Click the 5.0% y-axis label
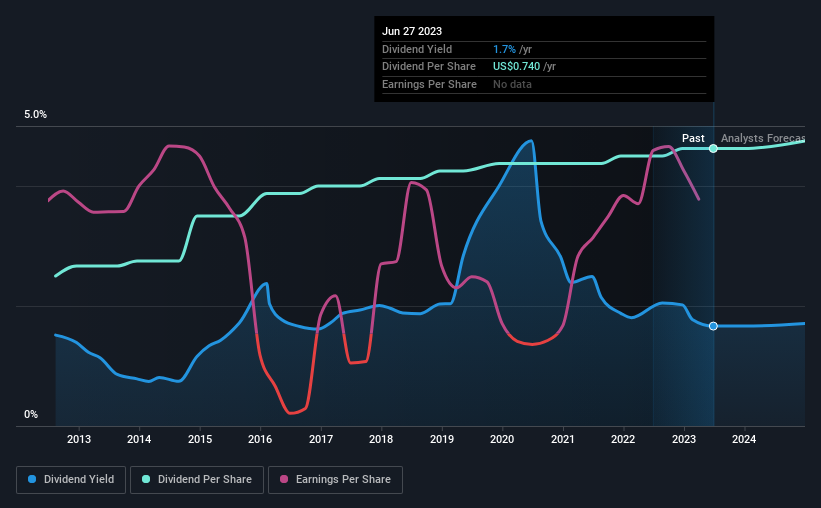 click(x=36, y=115)
